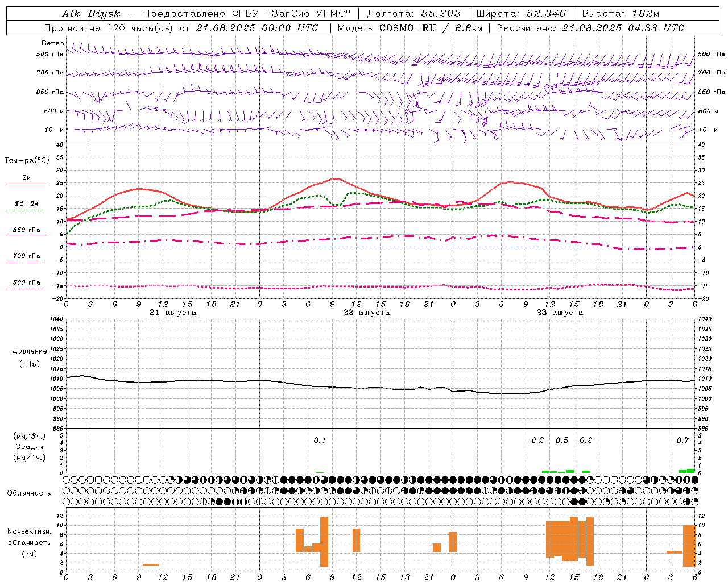This screenshot has height=582, width=728.
Task: Click the Широта: 52.346 value
Action: 521,14
